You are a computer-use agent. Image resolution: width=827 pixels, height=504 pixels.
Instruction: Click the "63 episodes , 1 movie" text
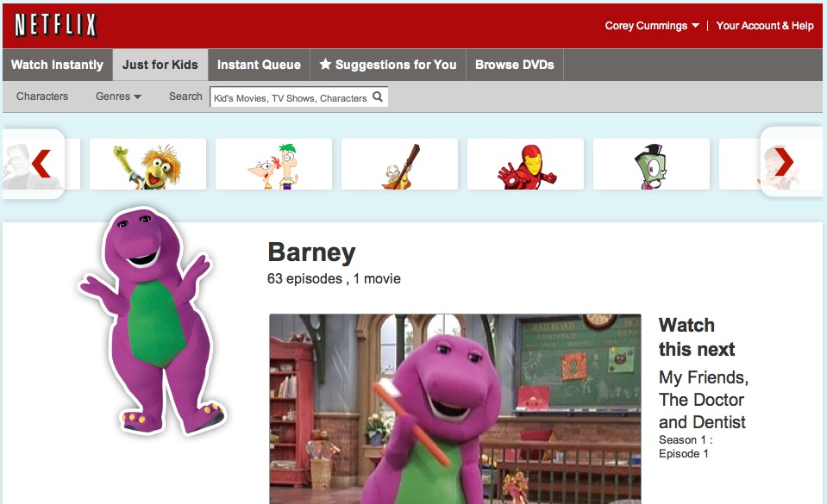coord(334,279)
